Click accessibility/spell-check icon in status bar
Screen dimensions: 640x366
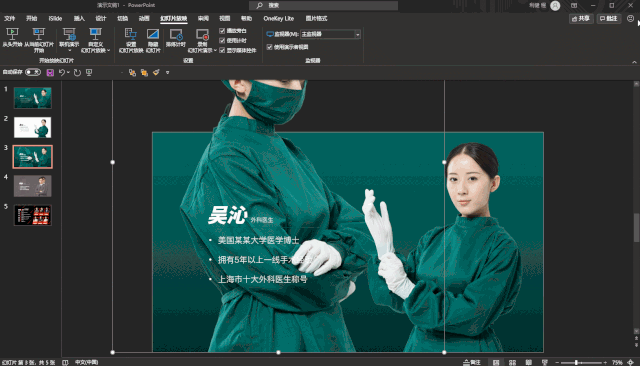coord(65,362)
